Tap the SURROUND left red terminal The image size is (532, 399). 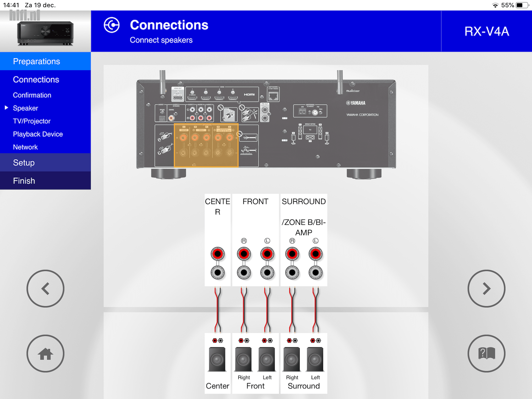[316, 254]
